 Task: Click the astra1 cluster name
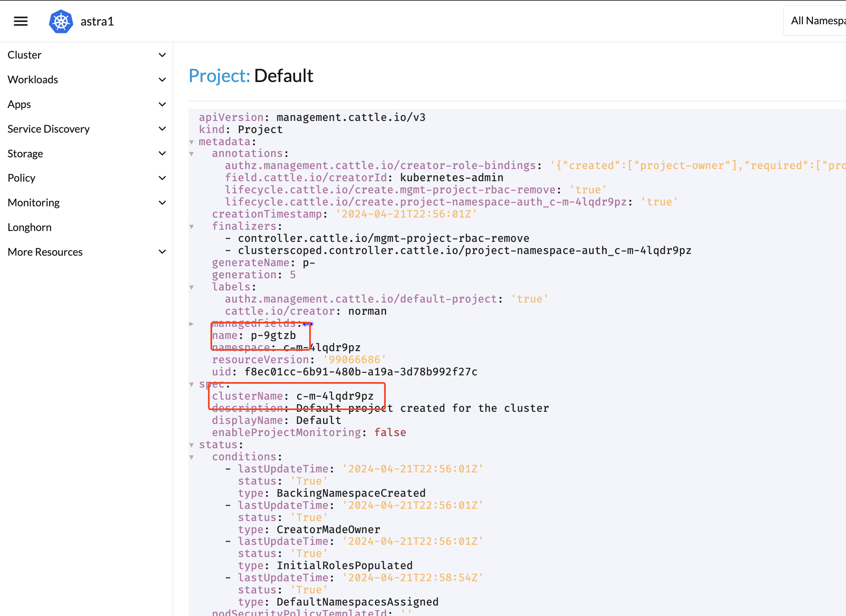tap(97, 21)
